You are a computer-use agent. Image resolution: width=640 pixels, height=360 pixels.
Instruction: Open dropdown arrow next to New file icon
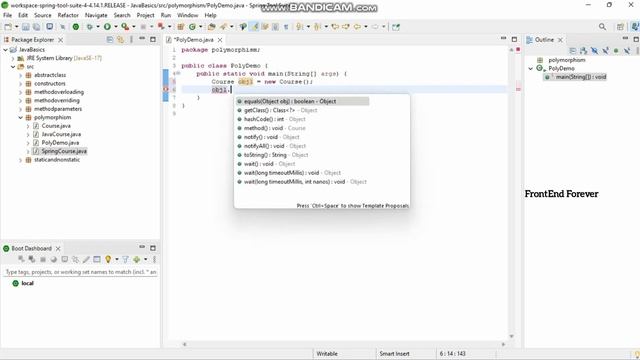pos(17,27)
